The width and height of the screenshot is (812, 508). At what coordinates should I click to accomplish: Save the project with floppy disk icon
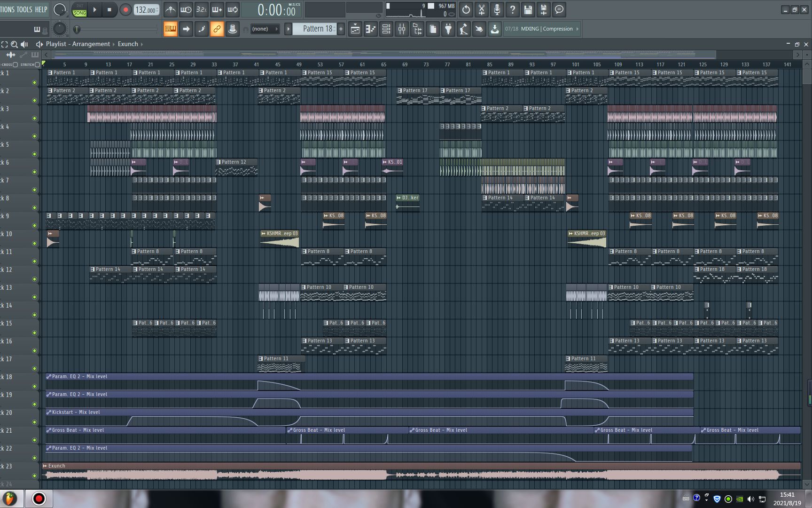(x=528, y=9)
